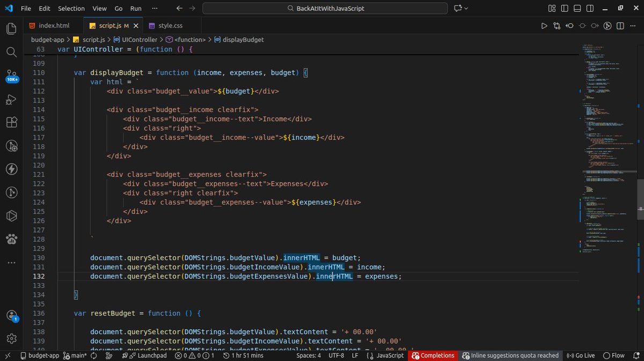Open the Run and Debug view
This screenshot has width=644, height=361.
point(11,99)
